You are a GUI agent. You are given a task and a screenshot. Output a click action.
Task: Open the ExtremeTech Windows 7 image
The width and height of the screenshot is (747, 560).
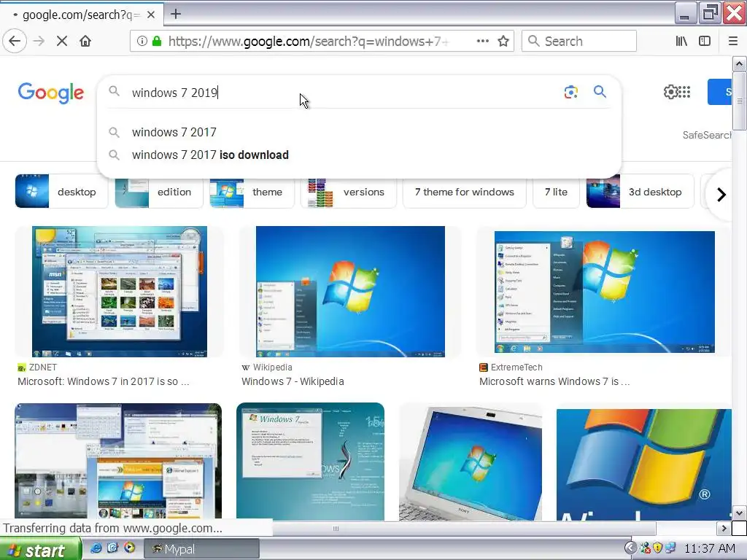tap(604, 292)
